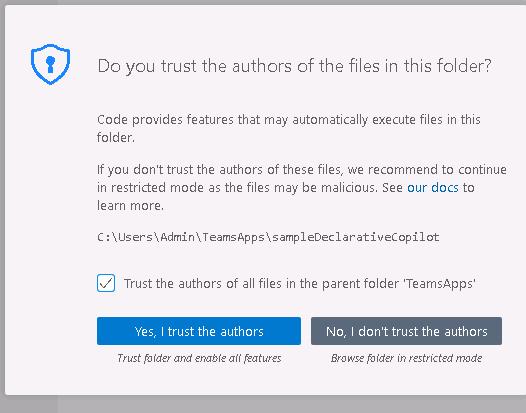The image size is (526, 413).
Task: Click the blue shield keyhole icon
Action: pos(50,64)
